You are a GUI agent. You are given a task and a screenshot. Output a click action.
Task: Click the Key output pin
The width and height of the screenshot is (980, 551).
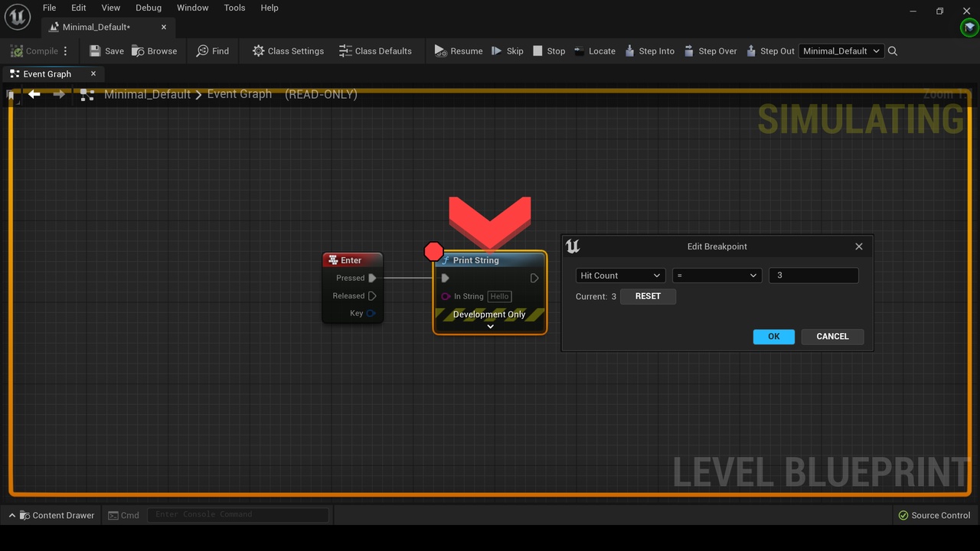click(371, 313)
